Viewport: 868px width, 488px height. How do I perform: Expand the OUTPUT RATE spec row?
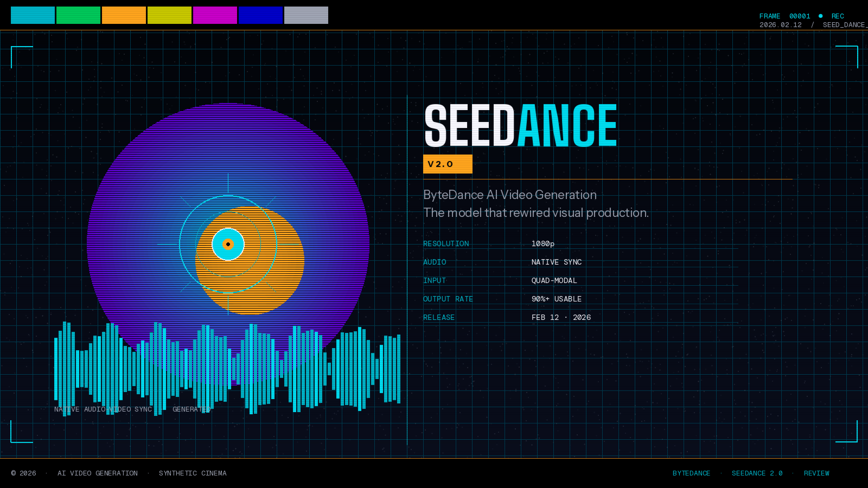pos(448,299)
